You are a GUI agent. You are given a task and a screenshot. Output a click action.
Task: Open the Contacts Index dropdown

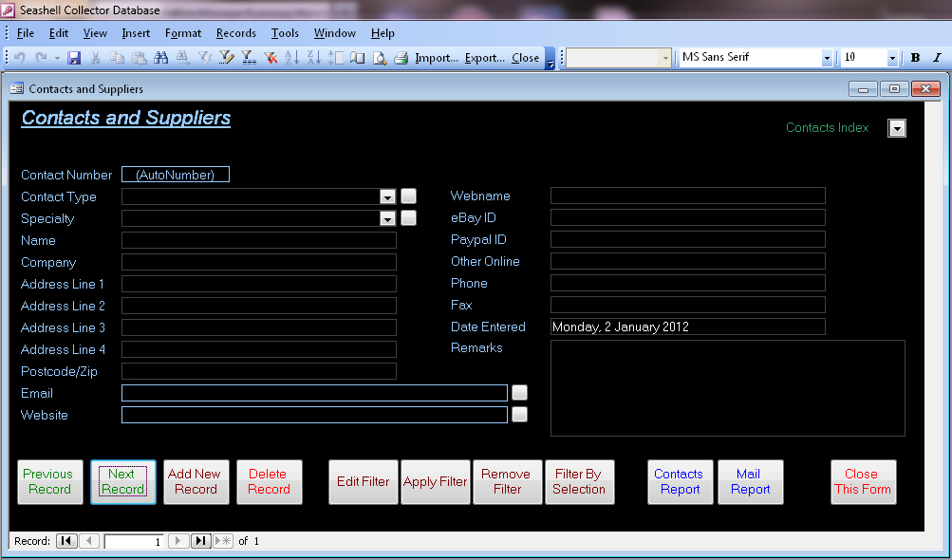click(897, 128)
